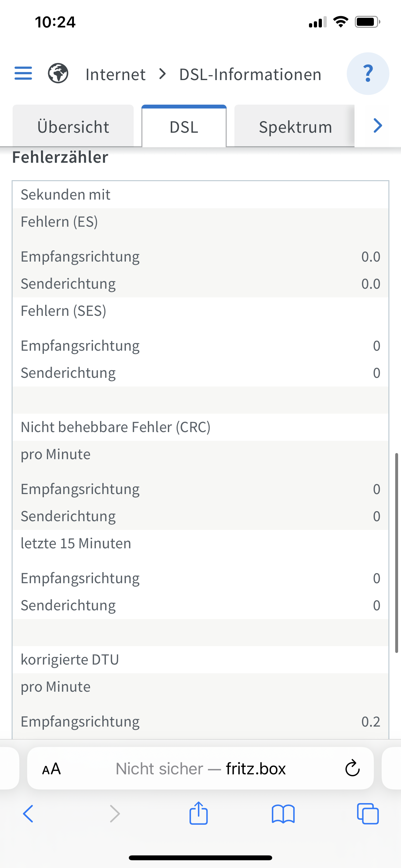This screenshot has width=401, height=868.
Task: Tap the Internet breadcrumb link
Action: (115, 74)
